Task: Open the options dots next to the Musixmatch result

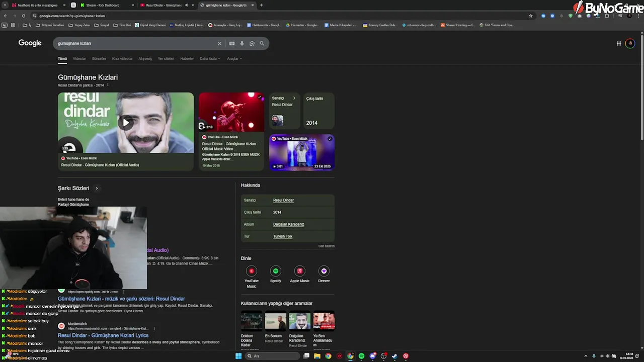Action: 154,328
